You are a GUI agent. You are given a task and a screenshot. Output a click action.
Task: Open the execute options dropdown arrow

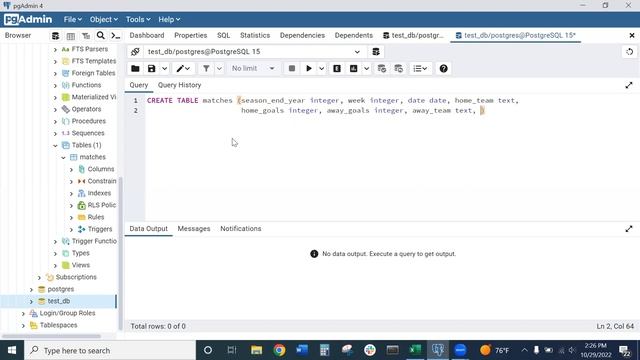coord(322,69)
